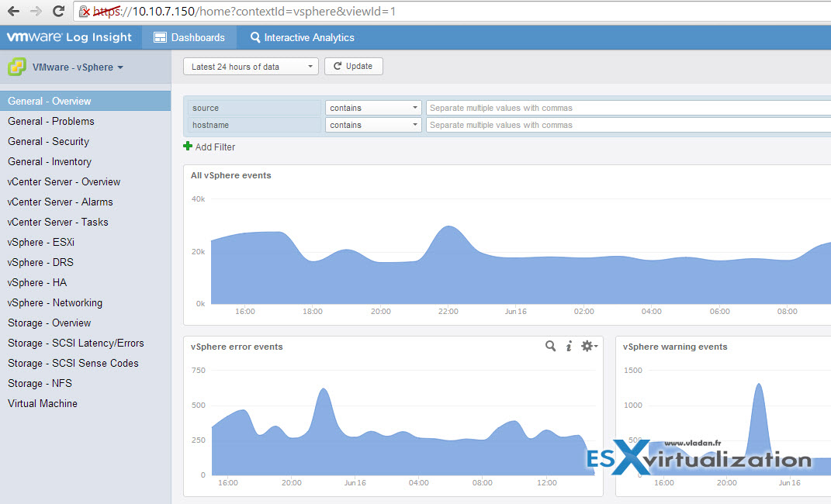831x504 pixels.
Task: Click the 22:00 peak in All vSphere events chart
Action: click(x=449, y=228)
